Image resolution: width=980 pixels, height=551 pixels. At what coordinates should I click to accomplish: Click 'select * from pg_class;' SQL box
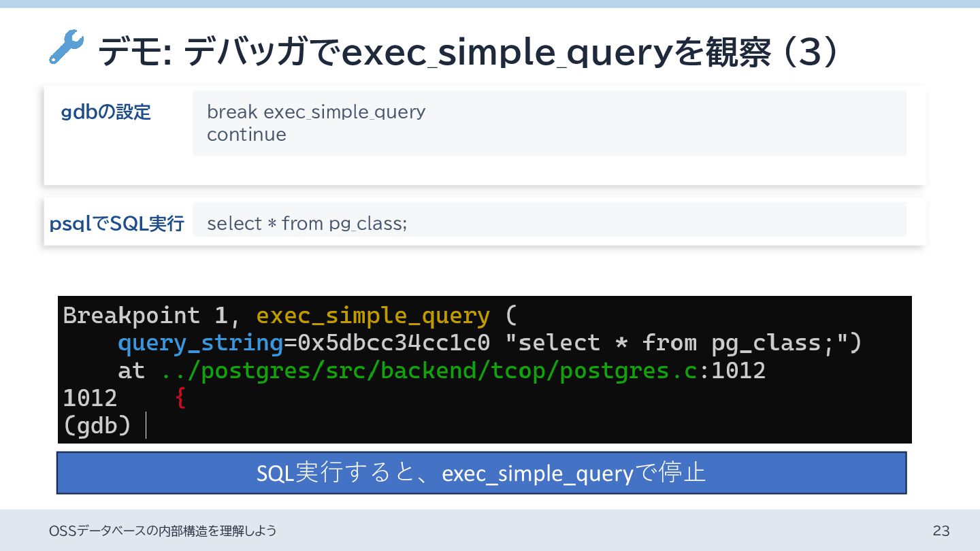click(x=306, y=223)
